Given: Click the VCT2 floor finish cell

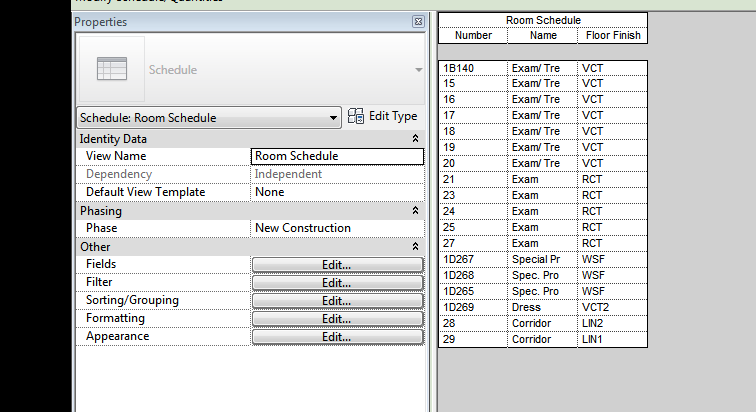Looking at the screenshot, I should click(612, 307).
